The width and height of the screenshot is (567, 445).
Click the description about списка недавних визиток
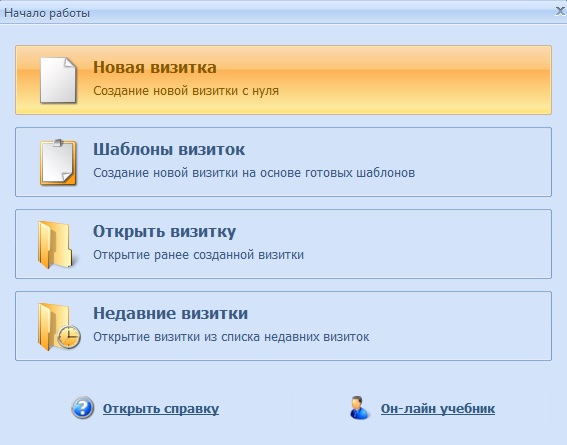pos(231,337)
